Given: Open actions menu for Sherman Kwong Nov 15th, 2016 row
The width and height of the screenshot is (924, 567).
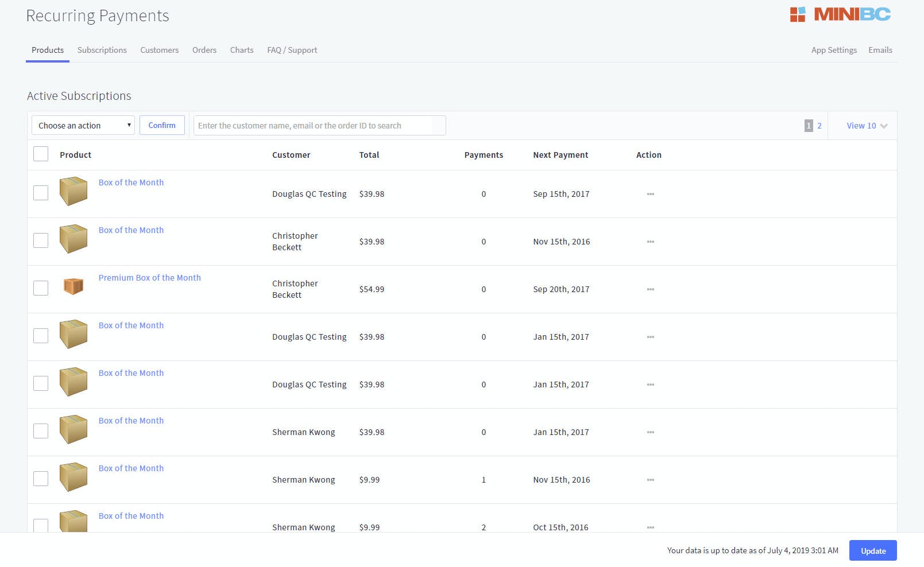Looking at the screenshot, I should [650, 480].
